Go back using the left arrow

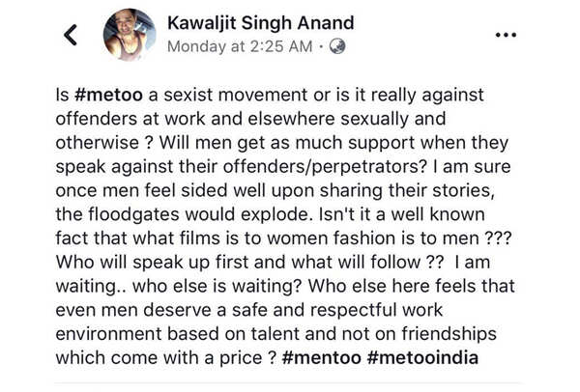point(70,36)
